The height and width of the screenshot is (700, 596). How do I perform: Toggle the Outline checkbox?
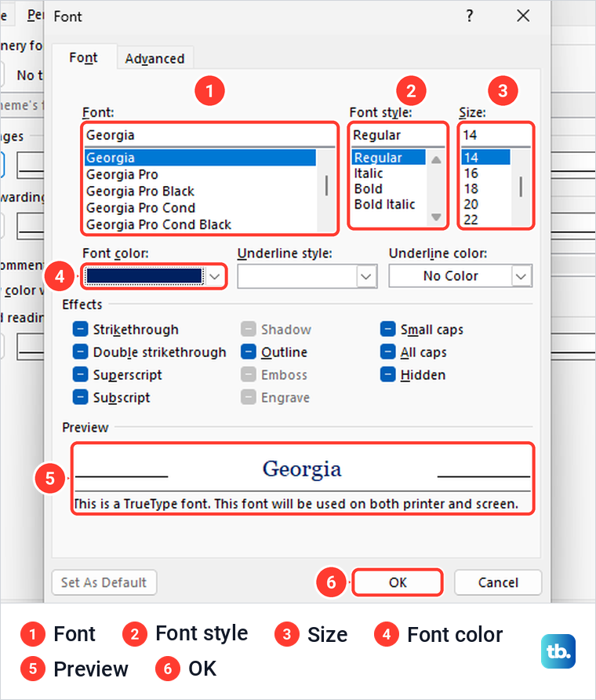point(249,352)
